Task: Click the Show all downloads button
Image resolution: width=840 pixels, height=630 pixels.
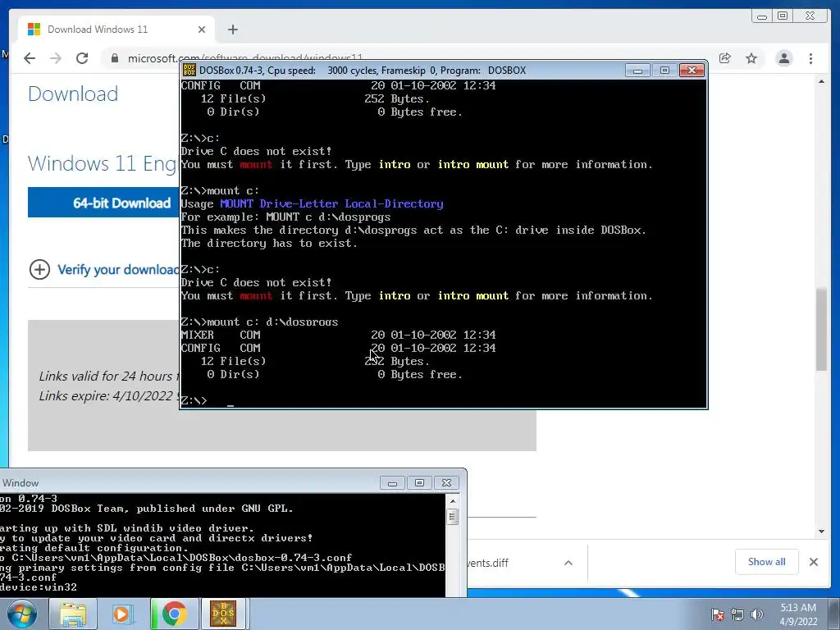Action: (x=767, y=561)
